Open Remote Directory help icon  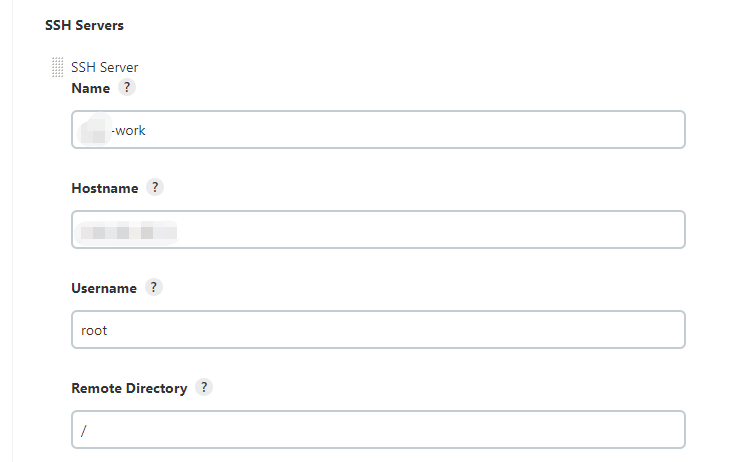coord(204,387)
